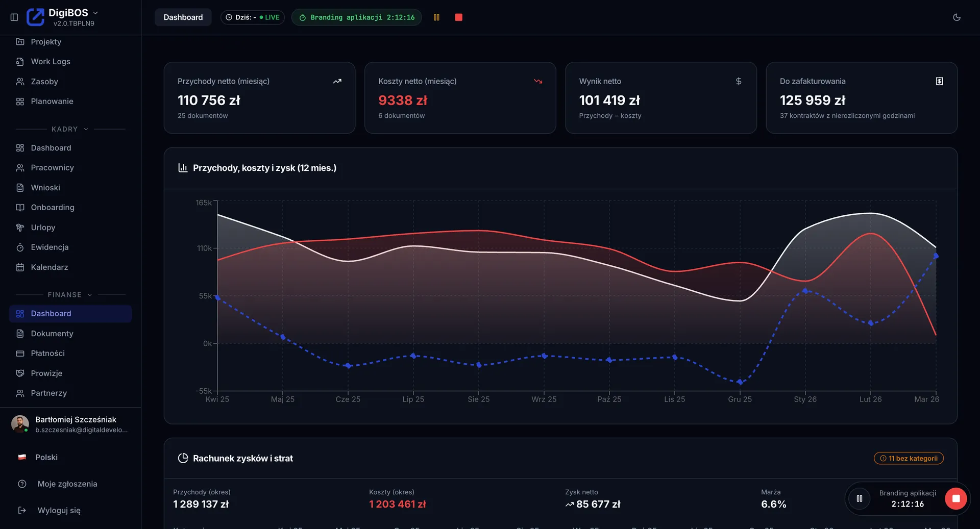Click the Work Logs scroll icon
The width and height of the screenshot is (980, 529).
tap(20, 62)
